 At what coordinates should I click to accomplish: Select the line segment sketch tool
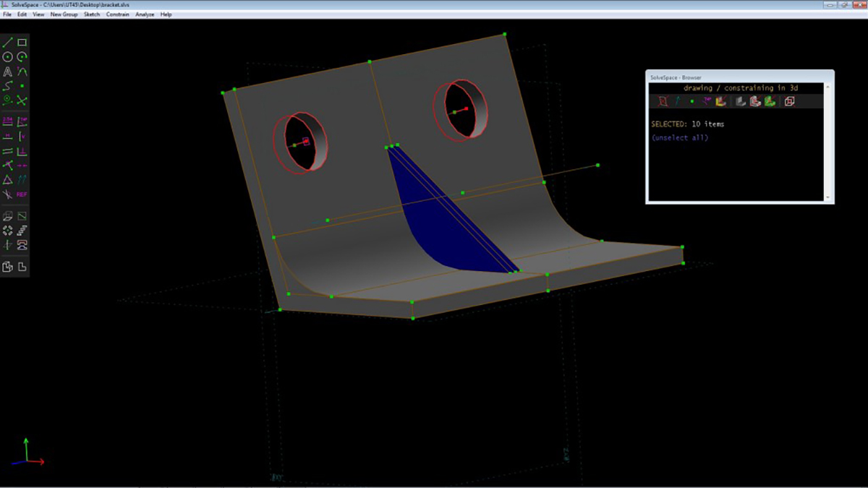(x=7, y=43)
